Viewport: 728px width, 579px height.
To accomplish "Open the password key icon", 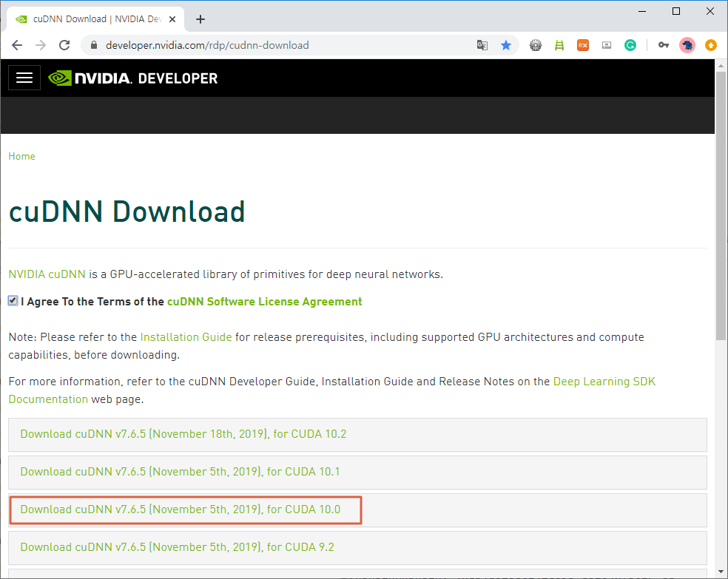I will [x=664, y=45].
